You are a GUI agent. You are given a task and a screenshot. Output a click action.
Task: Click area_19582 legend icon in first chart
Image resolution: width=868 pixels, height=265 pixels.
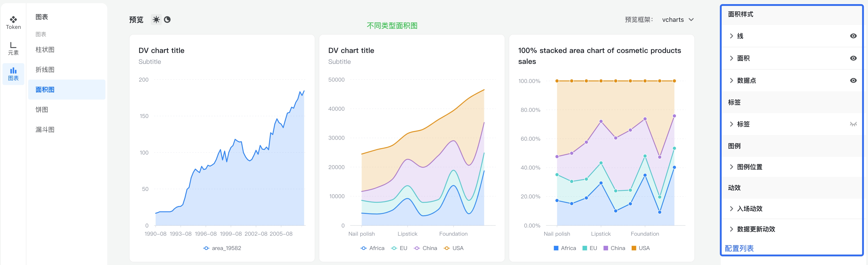(x=206, y=248)
